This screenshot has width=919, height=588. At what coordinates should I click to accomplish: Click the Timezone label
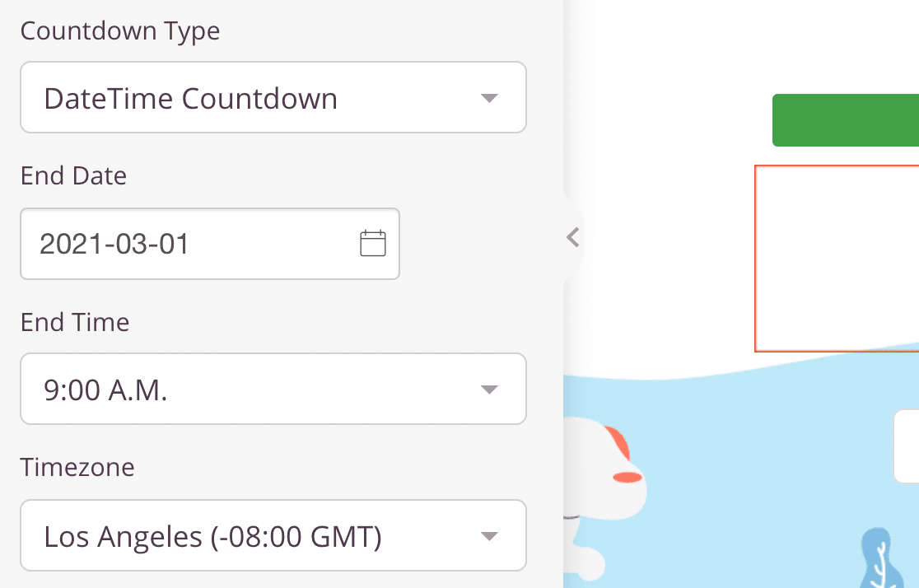(x=77, y=467)
